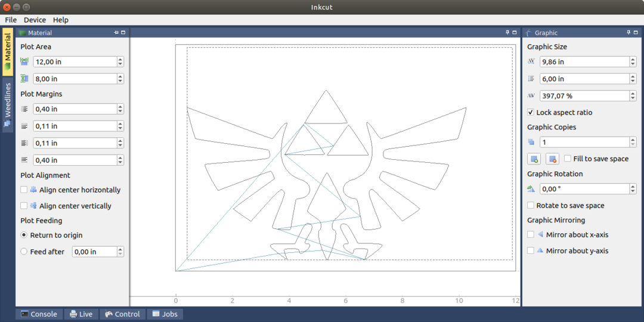Float the center plot preview panel
This screenshot has height=322, width=644.
(515, 32)
